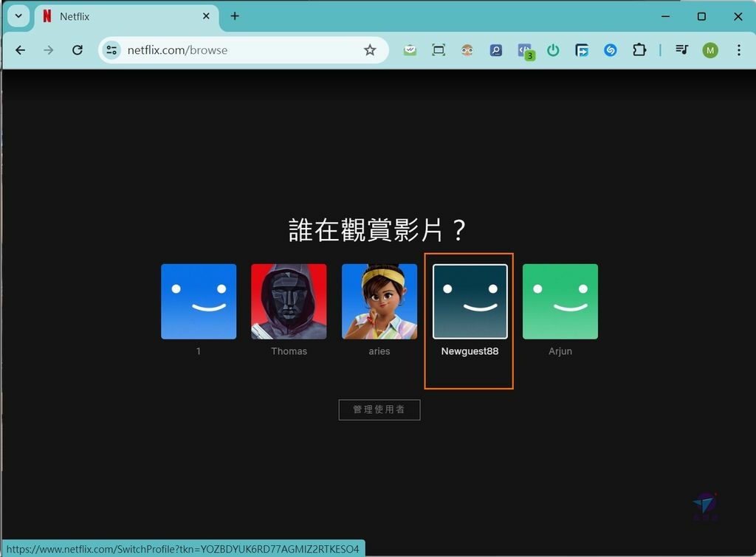Reload the Netflix page
756x557 pixels.
click(77, 50)
